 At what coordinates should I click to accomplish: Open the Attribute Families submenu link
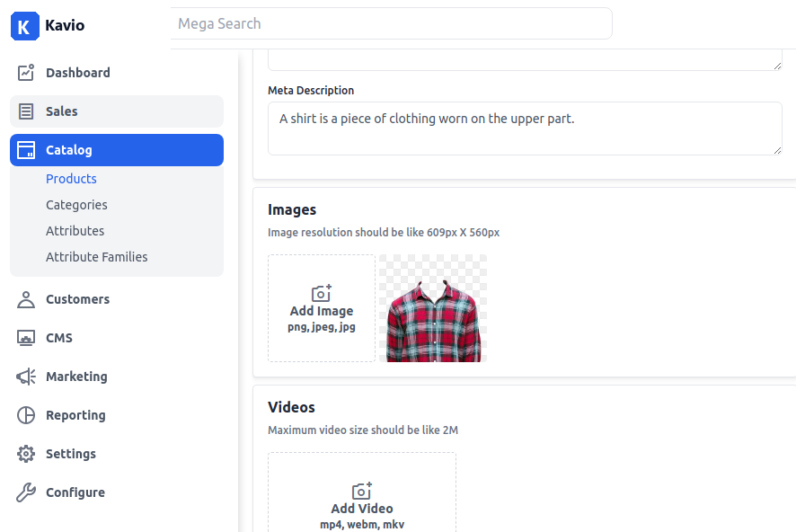point(97,257)
